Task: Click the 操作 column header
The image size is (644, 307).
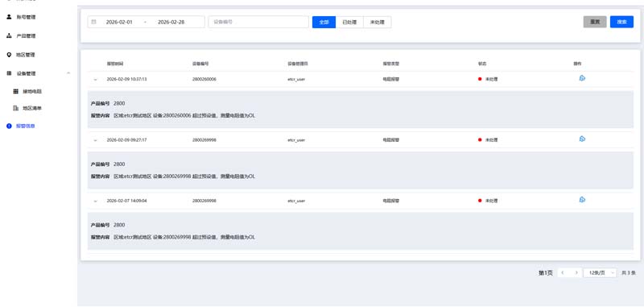Action: tap(577, 64)
